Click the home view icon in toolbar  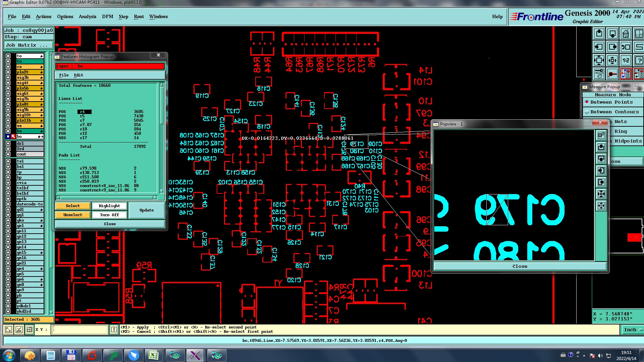626,34
